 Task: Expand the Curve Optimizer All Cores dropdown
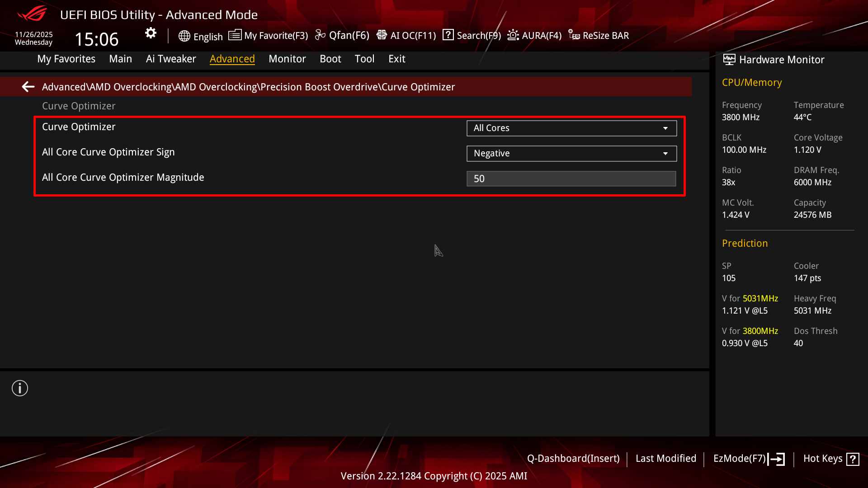tap(571, 128)
